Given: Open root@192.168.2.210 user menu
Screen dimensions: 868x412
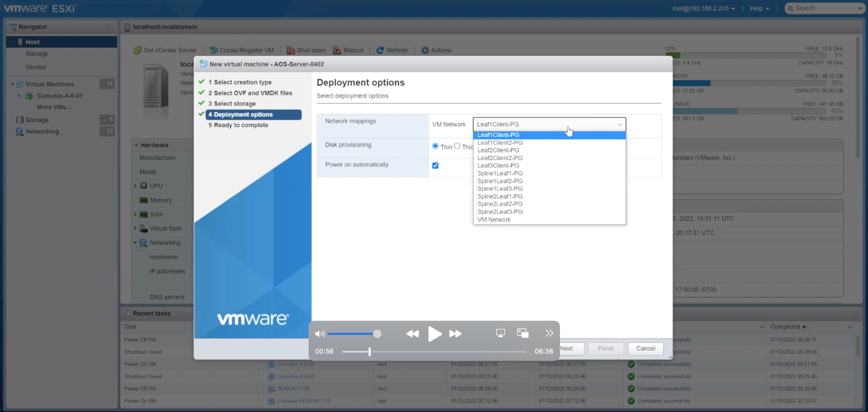Looking at the screenshot, I should (x=704, y=8).
